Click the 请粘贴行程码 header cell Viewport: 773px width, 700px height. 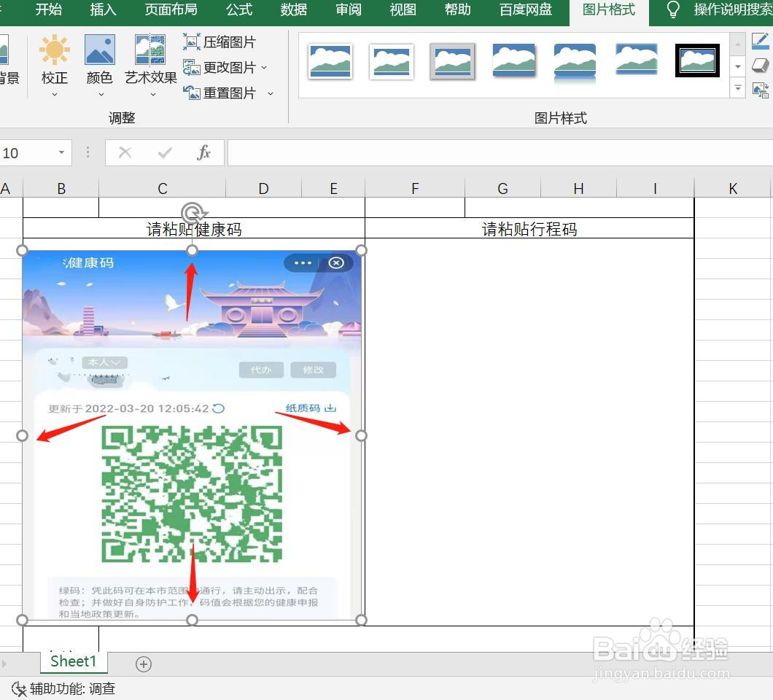(x=529, y=229)
